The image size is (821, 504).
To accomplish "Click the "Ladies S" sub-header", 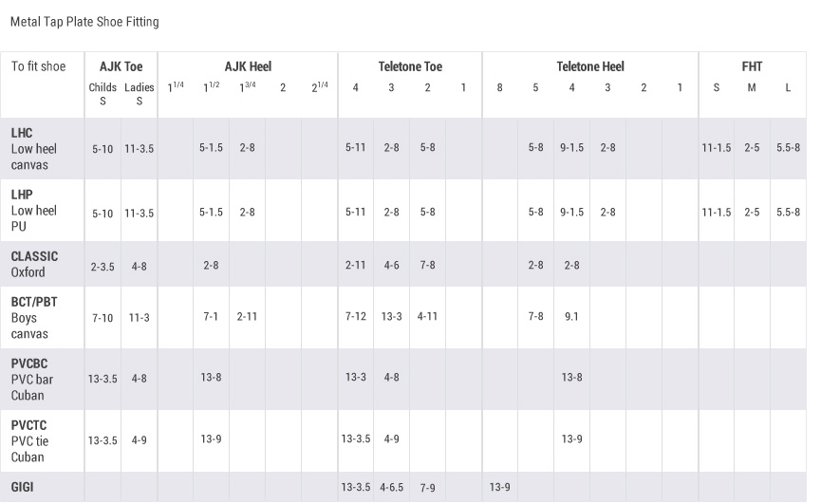I will coord(140,94).
